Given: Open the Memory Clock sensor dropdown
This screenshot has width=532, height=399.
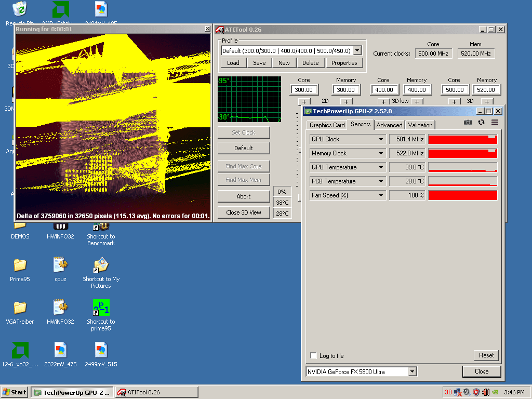Looking at the screenshot, I should [x=381, y=153].
